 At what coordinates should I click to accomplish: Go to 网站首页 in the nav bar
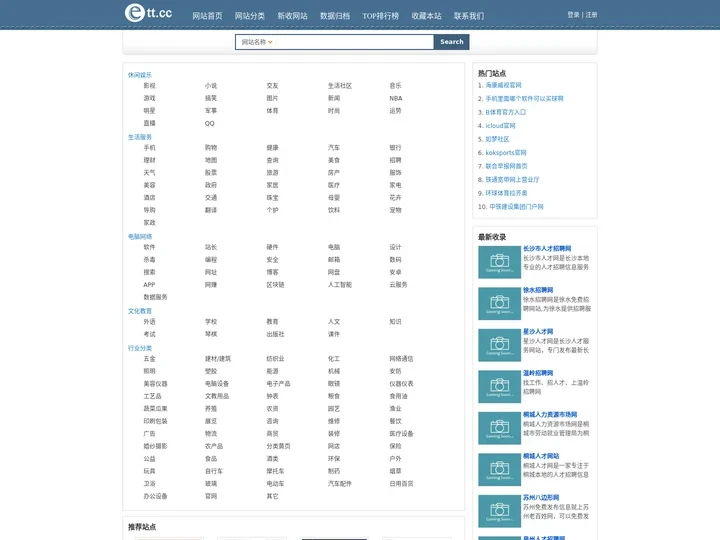207,16
